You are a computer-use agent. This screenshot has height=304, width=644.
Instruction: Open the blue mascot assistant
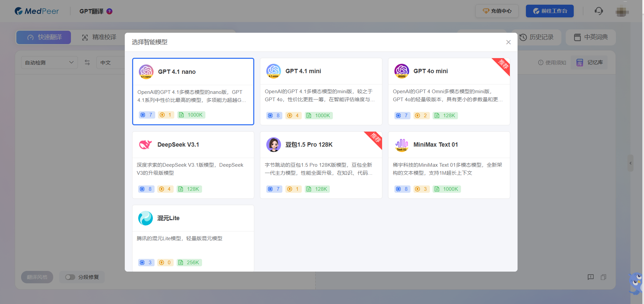(636, 283)
